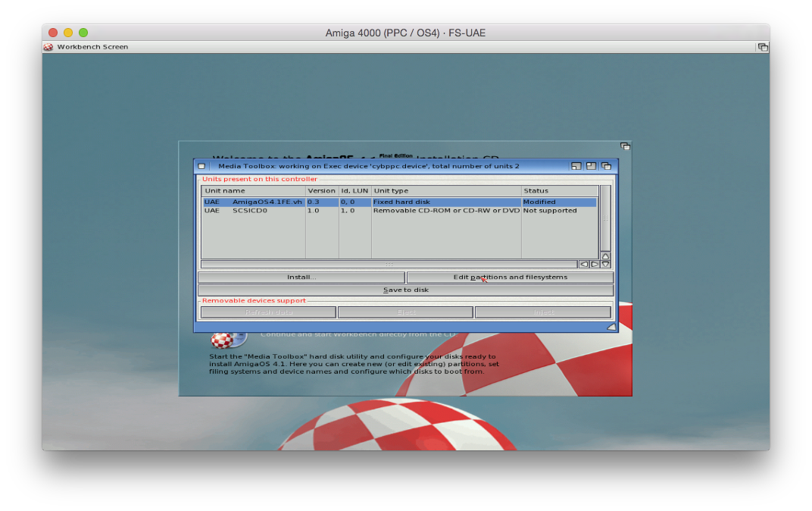Click the disabled Inject button
Screen dimensions: 812x511
[x=543, y=312]
